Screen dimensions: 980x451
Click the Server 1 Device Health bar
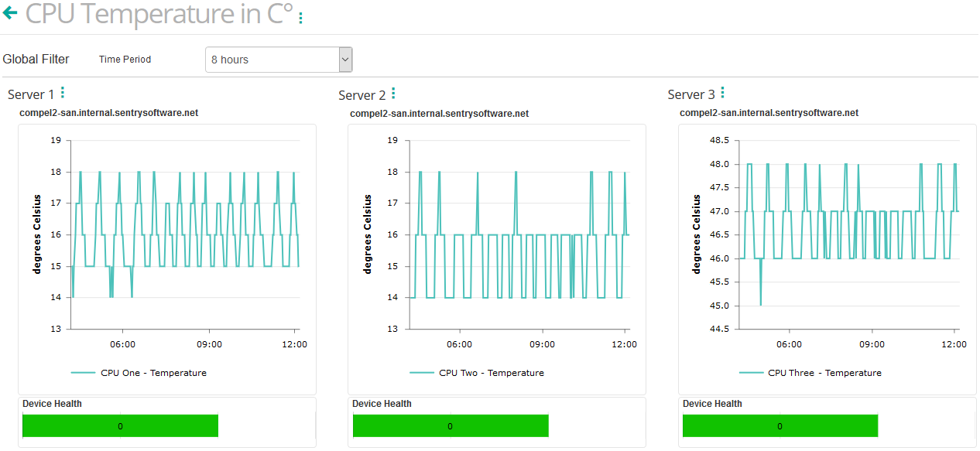(120, 425)
